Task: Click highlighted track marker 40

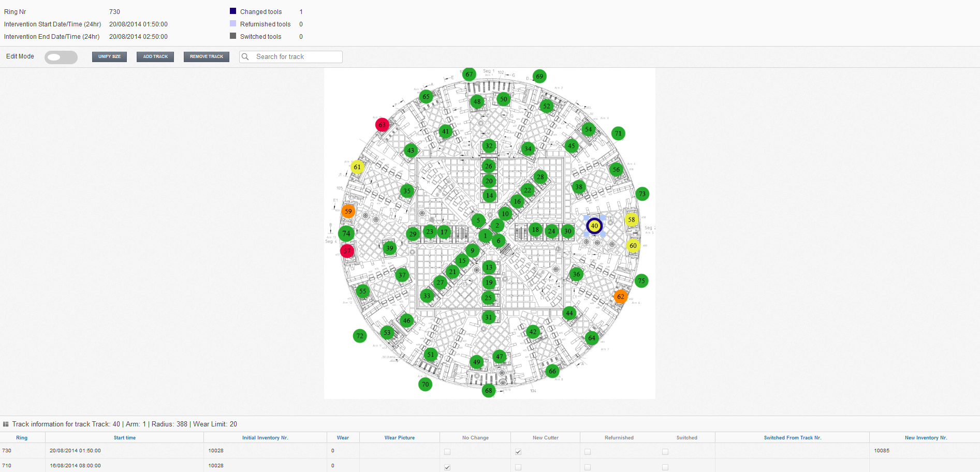Action: (x=594, y=226)
